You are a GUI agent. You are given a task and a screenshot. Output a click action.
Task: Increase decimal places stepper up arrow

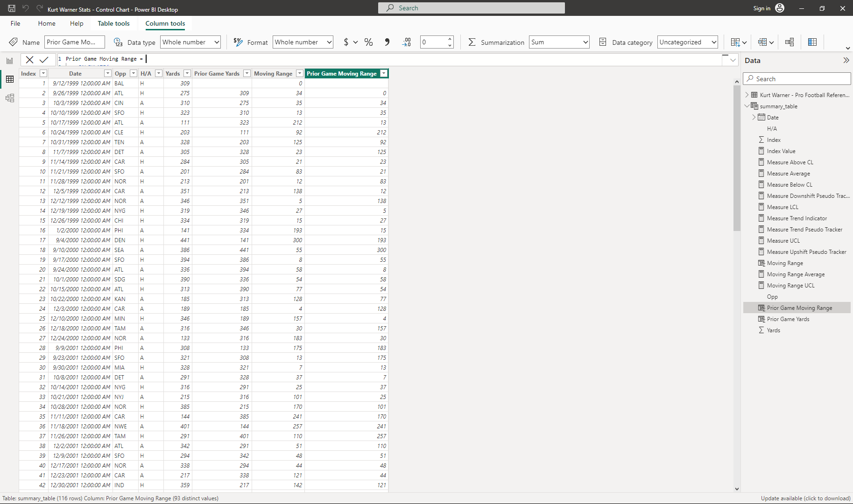tap(450, 39)
